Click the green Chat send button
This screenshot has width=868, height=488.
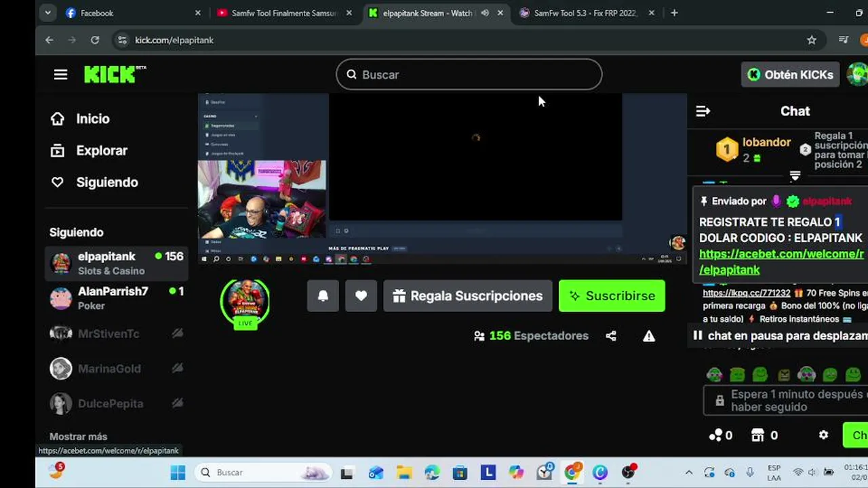[856, 435]
